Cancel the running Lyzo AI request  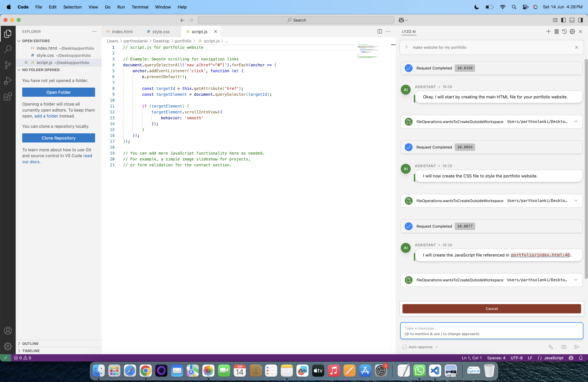(491, 309)
